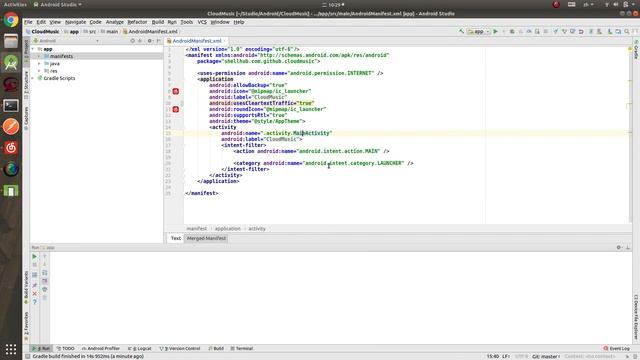Click the status bar icon left of the Gradle build message
The height and width of the screenshot is (360, 640).
coord(27,356)
